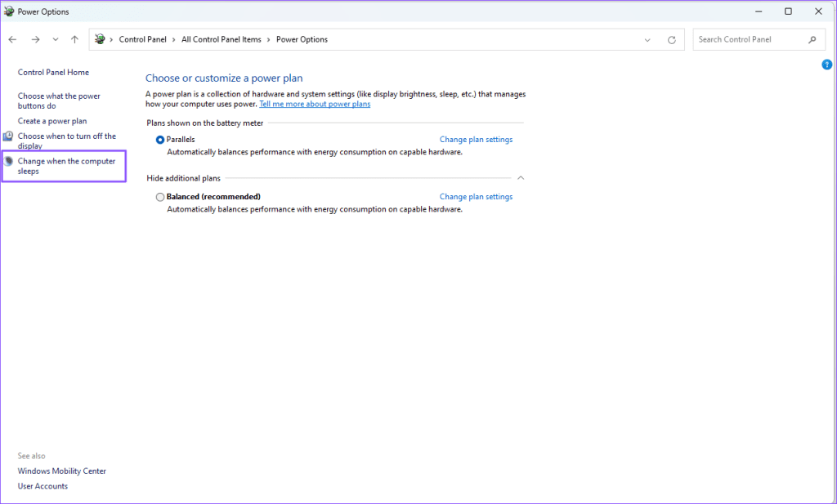Click the up-one-level arrow icon
This screenshot has width=837, height=504.
pyautogui.click(x=74, y=38)
